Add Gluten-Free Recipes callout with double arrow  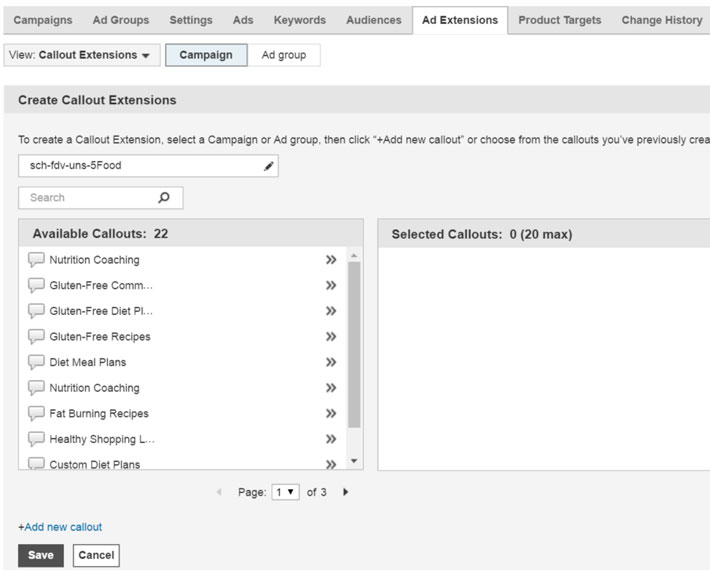click(331, 336)
